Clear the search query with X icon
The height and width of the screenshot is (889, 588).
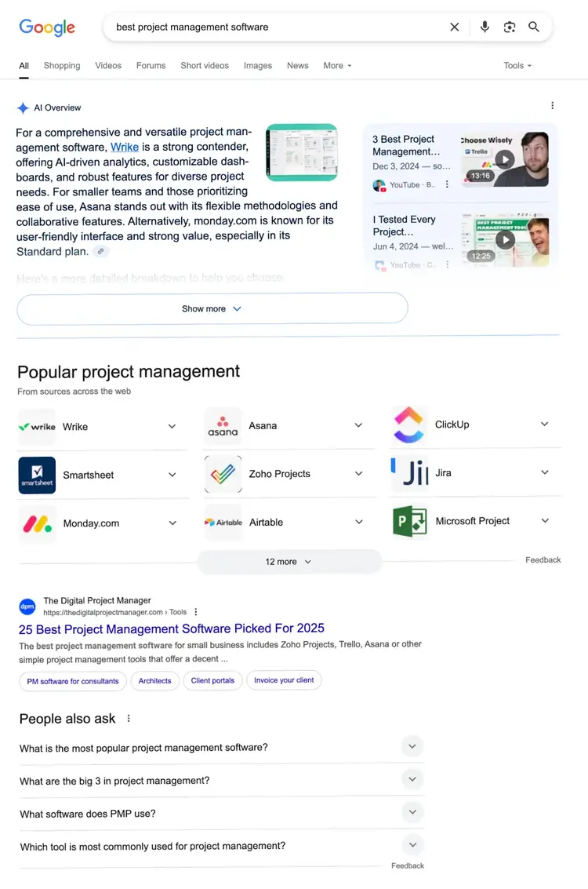coord(454,27)
